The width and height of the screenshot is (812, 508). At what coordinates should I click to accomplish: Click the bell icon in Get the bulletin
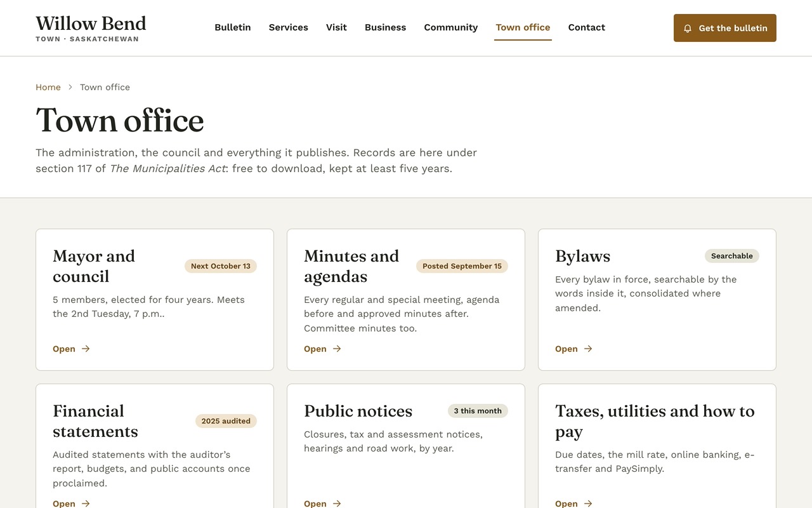[688, 29]
